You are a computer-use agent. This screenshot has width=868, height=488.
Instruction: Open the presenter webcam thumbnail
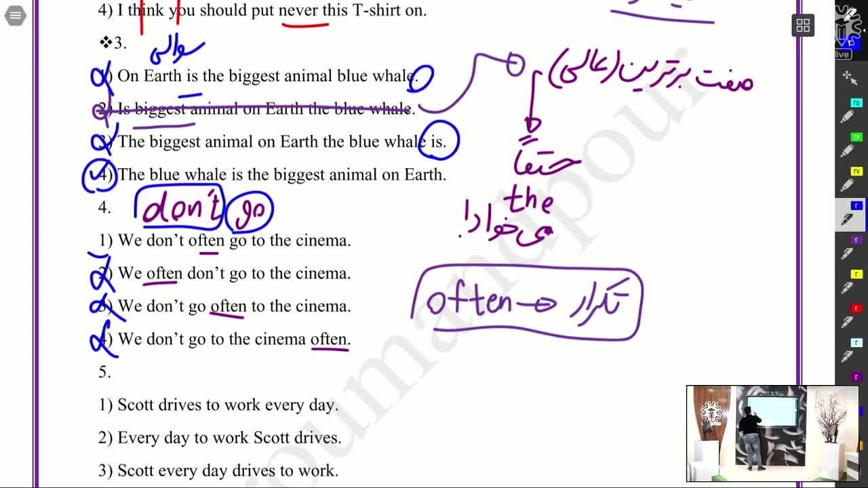point(772,433)
